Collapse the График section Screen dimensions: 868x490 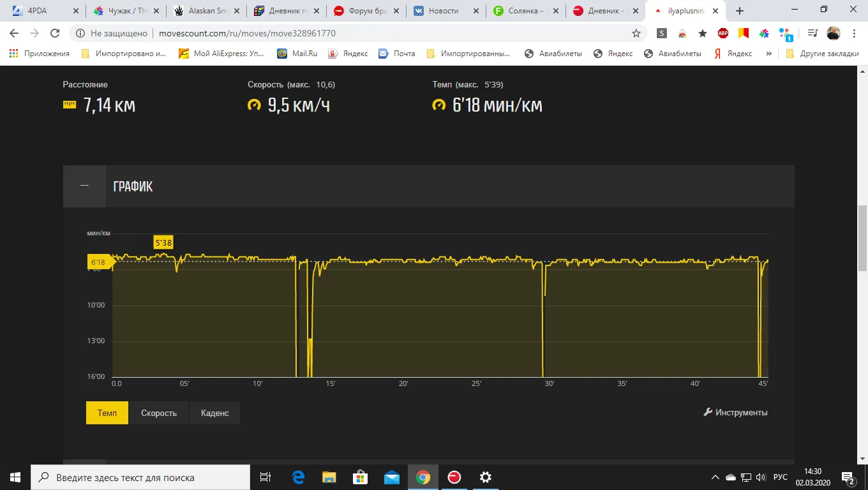coord(84,186)
